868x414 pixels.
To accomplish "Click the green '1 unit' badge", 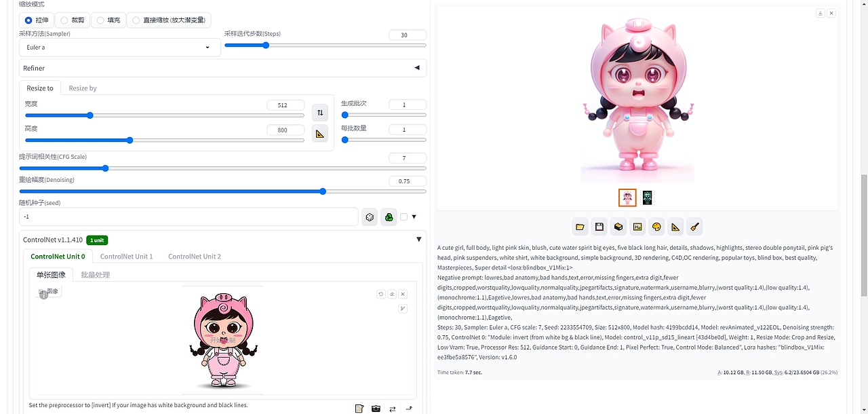I will click(x=97, y=240).
